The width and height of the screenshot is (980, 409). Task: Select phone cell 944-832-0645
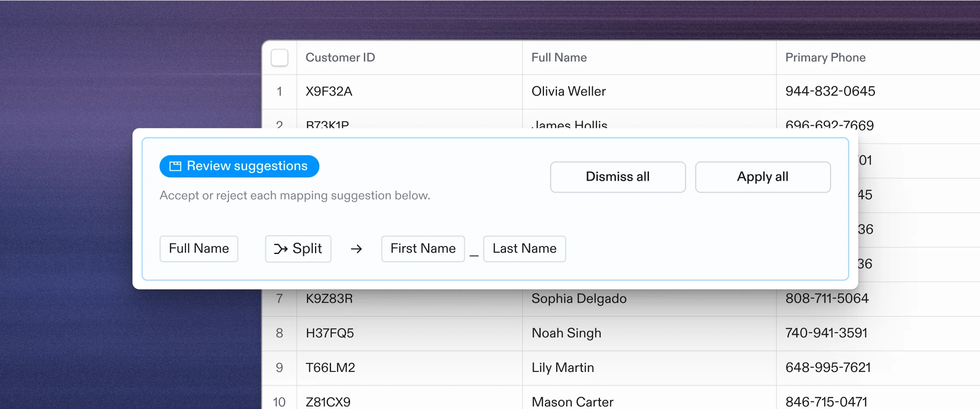830,91
